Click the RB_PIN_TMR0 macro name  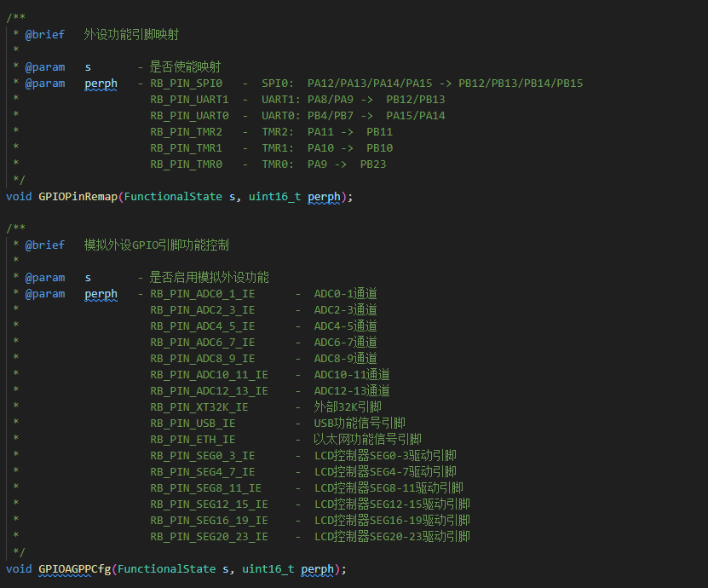click(186, 164)
